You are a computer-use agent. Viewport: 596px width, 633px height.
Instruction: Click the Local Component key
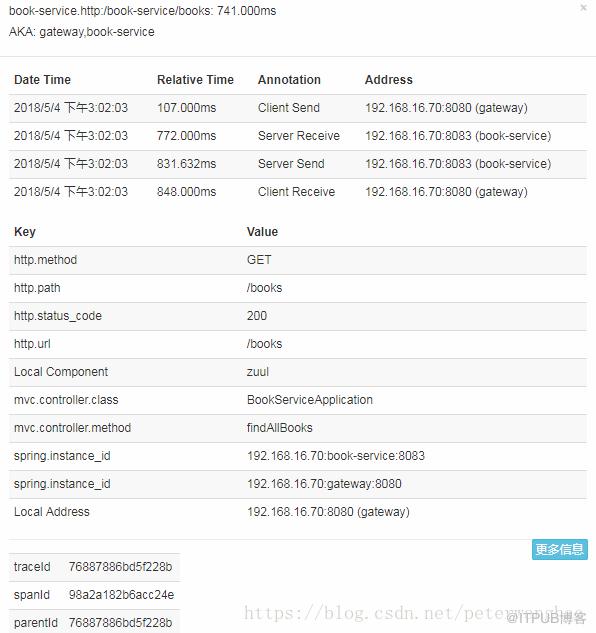(x=61, y=372)
